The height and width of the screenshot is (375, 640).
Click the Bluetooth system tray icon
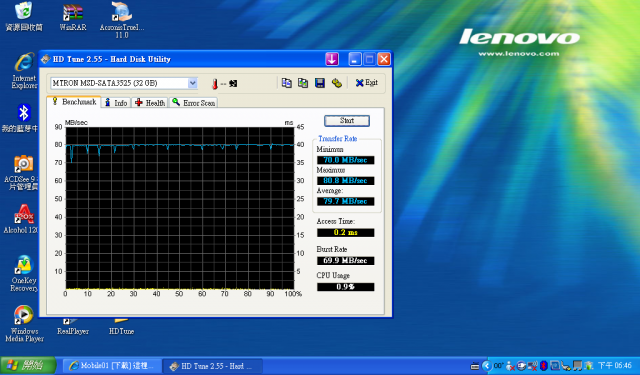coord(543,366)
